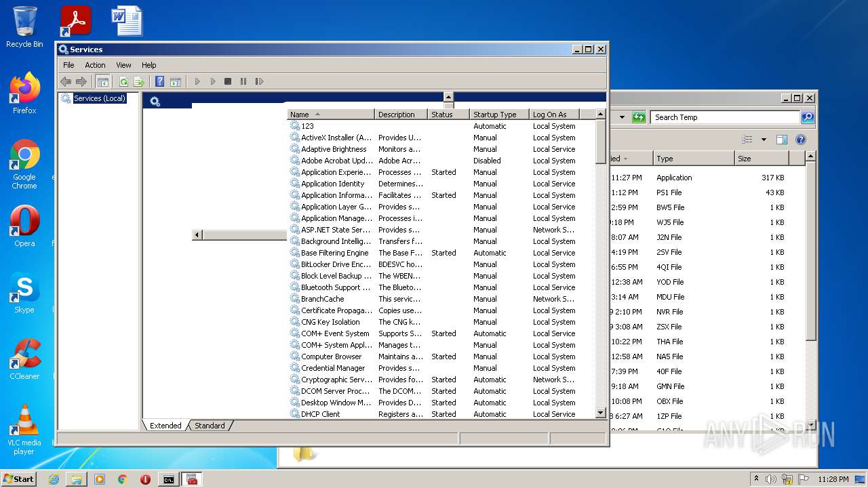Toggle Show/Hide Console Tree toolbar button
This screenshot has height=488, width=868.
pos(102,81)
